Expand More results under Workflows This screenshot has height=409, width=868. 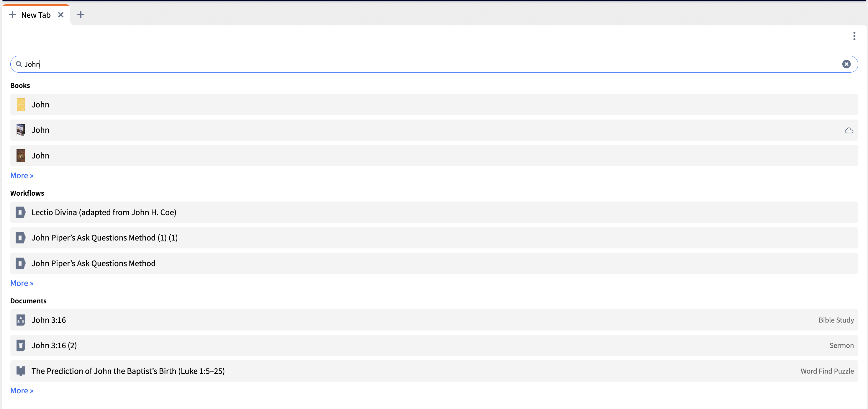[x=22, y=283]
